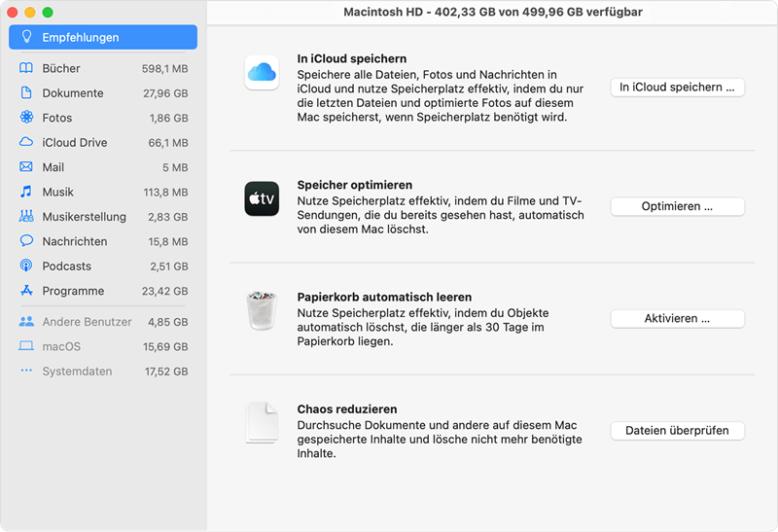Screen dimensions: 778x532
Task: Click the 27,96 GB size value
Action: [x=165, y=93]
